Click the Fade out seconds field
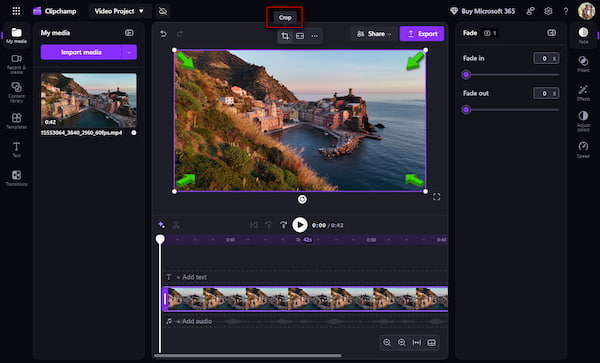Screen dimensions: 600x363 pyautogui.click(x=546, y=93)
